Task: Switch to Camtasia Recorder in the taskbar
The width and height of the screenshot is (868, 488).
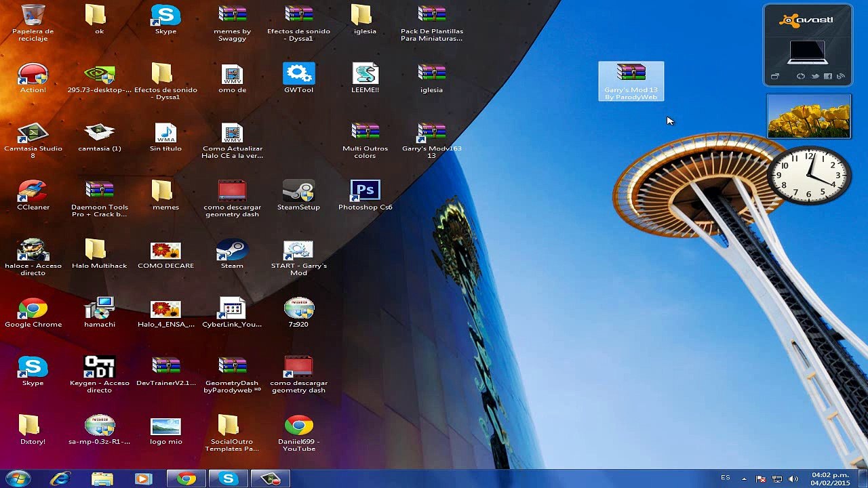Action: pyautogui.click(x=271, y=479)
